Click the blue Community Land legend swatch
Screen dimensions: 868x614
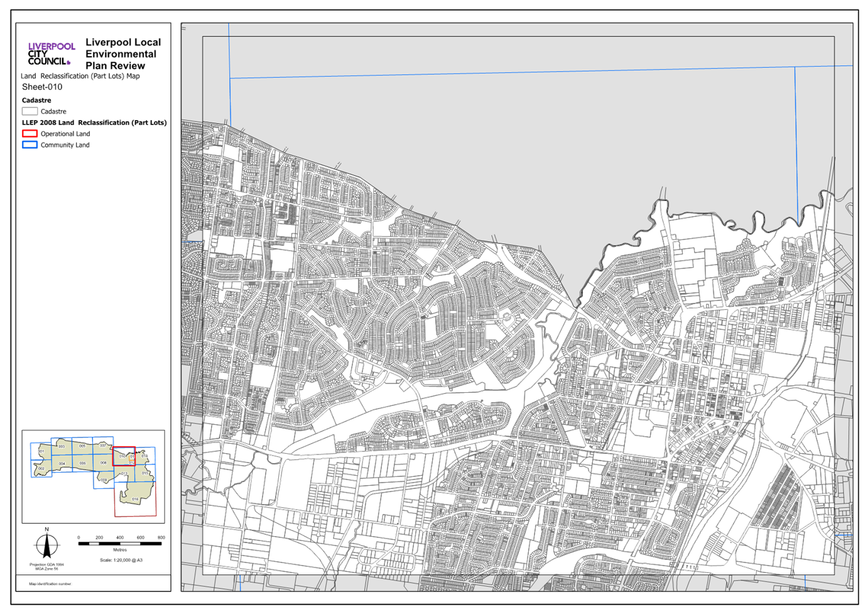tap(30, 145)
